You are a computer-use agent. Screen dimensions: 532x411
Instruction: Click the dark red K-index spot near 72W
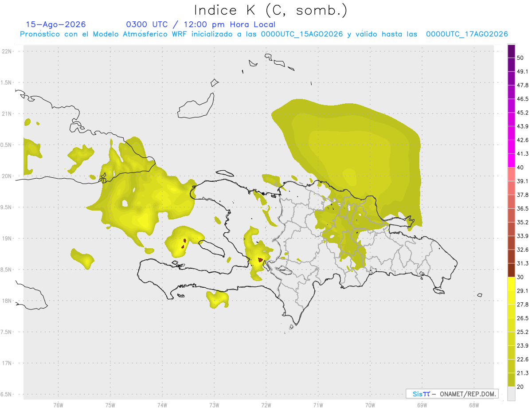[260, 260]
